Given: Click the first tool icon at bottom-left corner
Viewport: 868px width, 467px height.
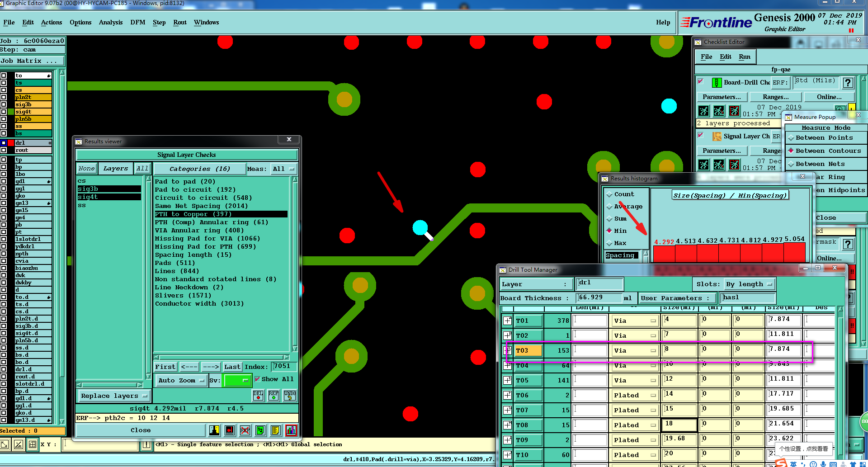Looking at the screenshot, I should point(4,445).
